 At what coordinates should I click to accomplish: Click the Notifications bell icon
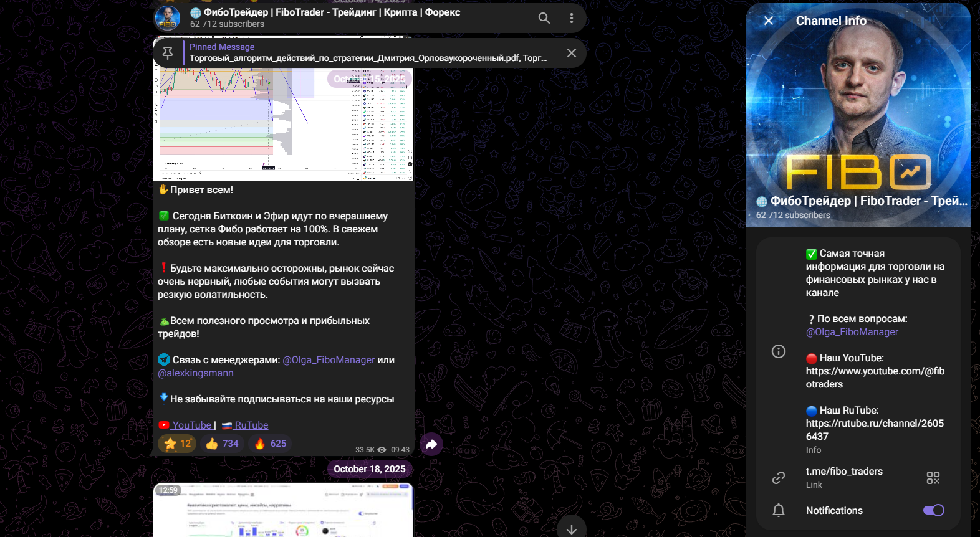click(x=779, y=511)
